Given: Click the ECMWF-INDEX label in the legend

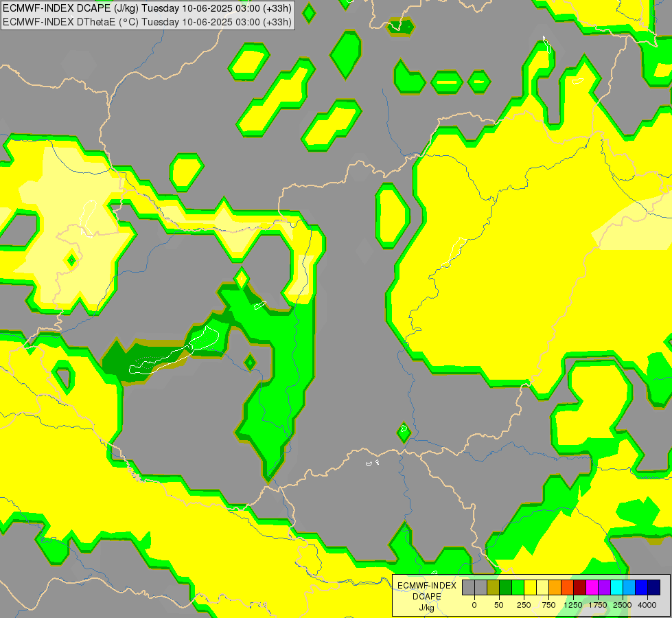Looking at the screenshot, I should coord(427,586).
